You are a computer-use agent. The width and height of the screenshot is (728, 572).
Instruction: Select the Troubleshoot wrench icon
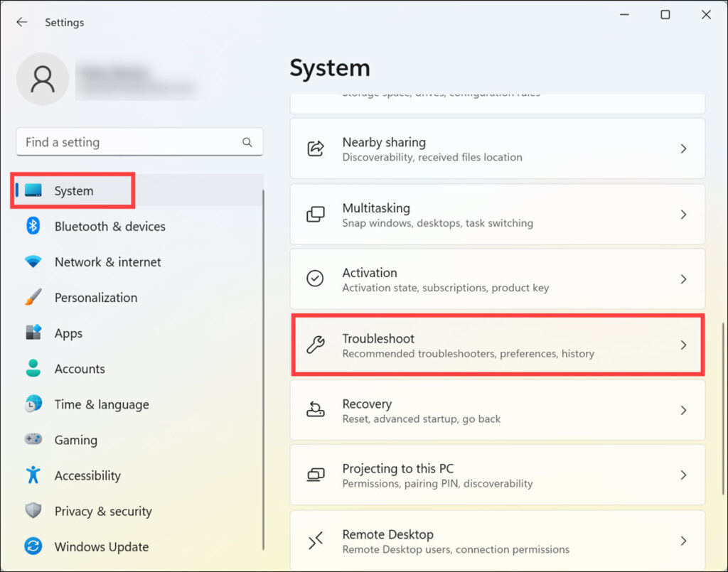(315, 345)
